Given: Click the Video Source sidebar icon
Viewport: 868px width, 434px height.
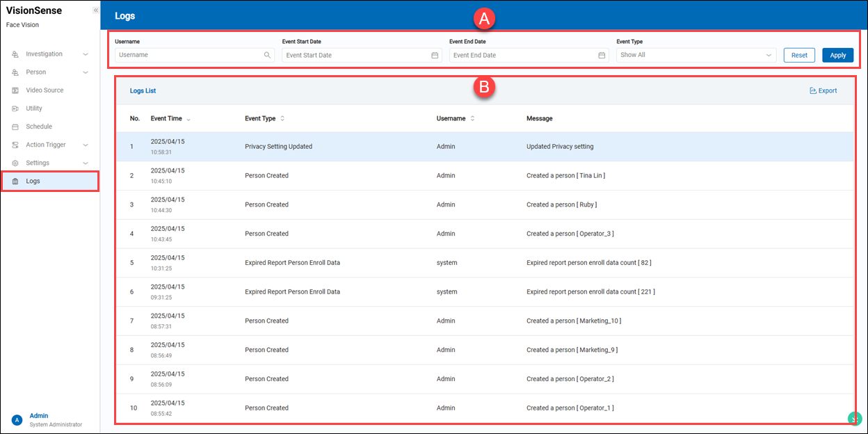Looking at the screenshot, I should (x=15, y=90).
